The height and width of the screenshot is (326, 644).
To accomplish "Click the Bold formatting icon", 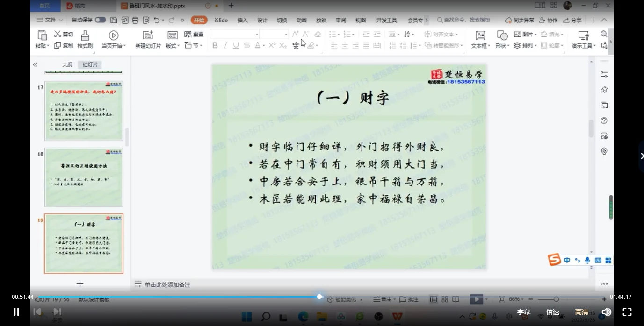I will click(215, 45).
